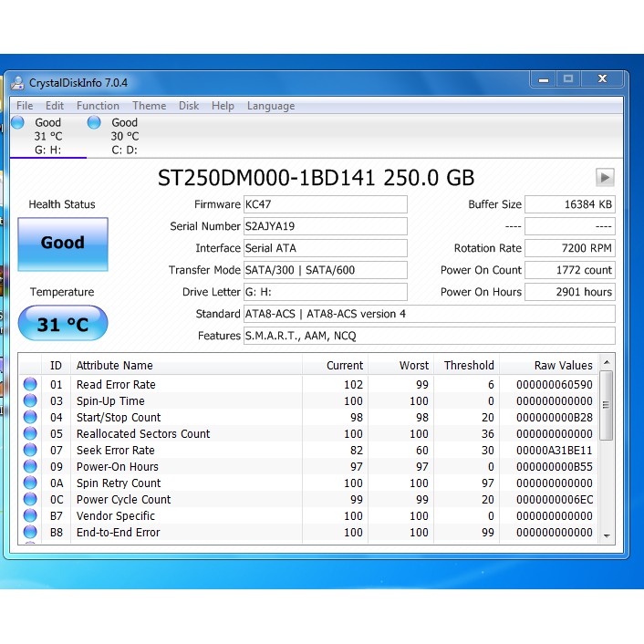Click the Seek Error Rate status orb

point(30,451)
